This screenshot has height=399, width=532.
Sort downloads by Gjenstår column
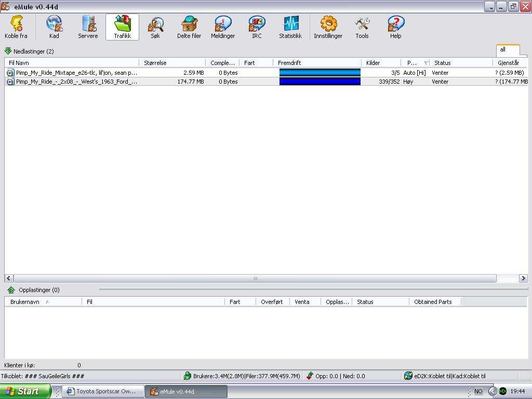510,63
